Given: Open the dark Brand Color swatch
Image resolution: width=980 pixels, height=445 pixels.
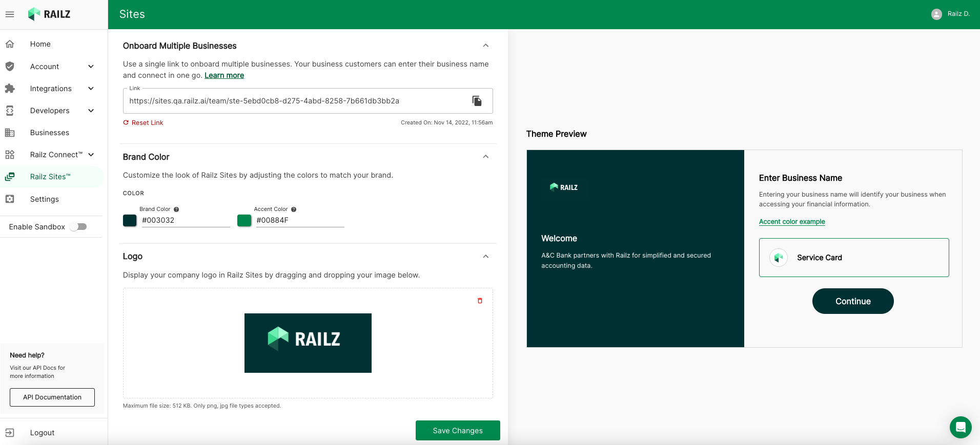Looking at the screenshot, I should (x=130, y=221).
